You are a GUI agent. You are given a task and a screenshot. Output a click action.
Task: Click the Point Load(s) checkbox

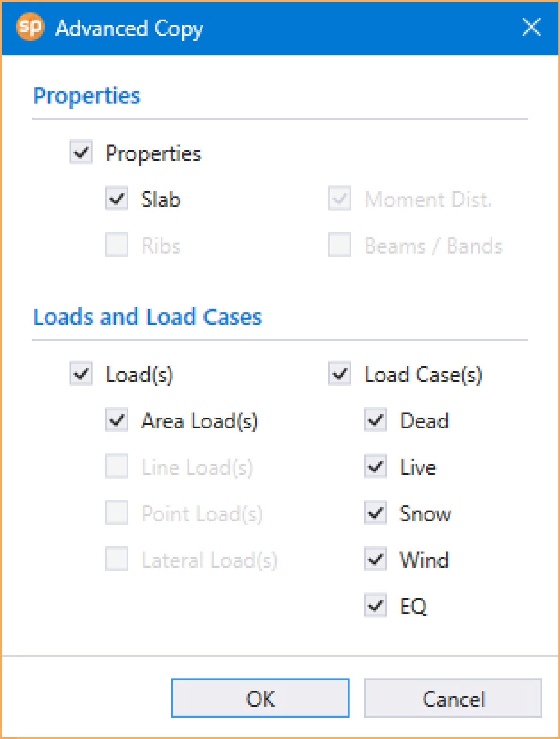click(117, 513)
